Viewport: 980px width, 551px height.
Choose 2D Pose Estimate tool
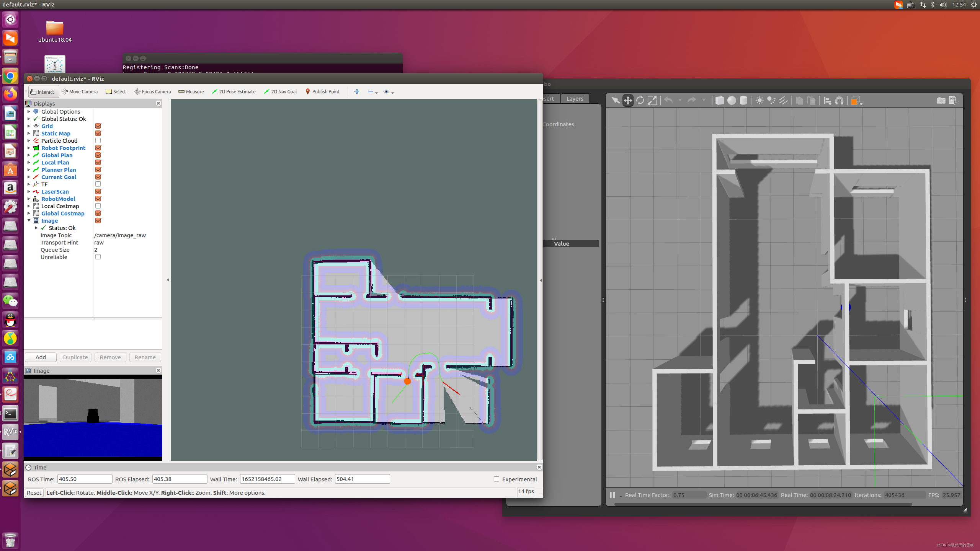point(234,91)
